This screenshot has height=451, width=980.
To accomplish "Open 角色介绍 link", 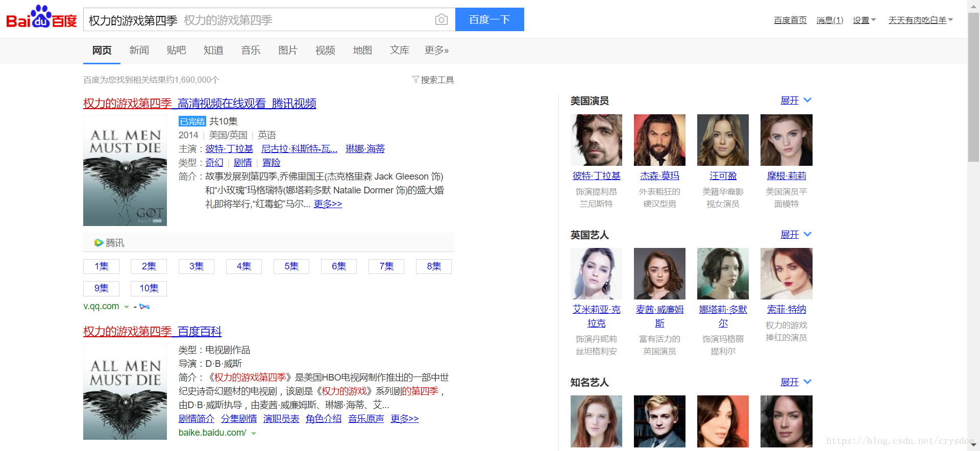I will pos(324,418).
